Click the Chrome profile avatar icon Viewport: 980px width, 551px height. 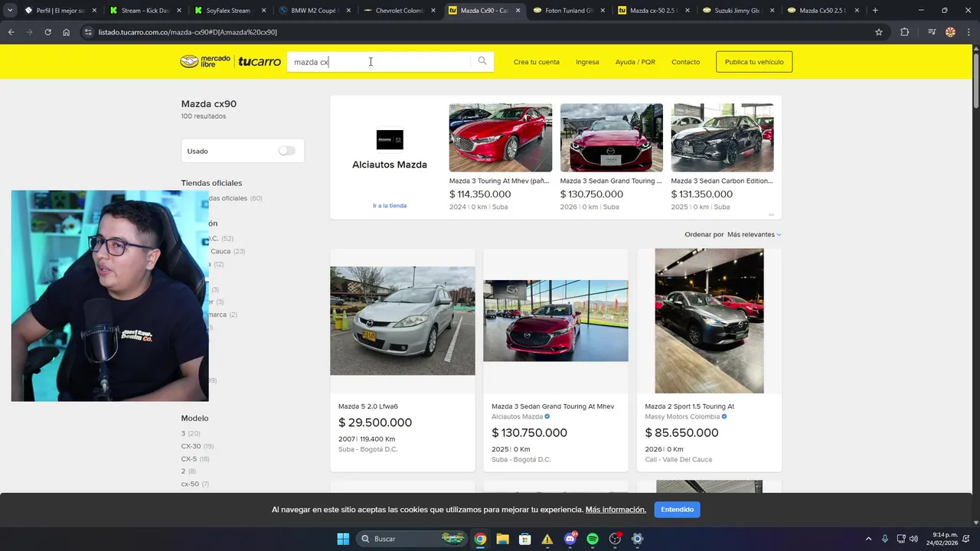950,32
